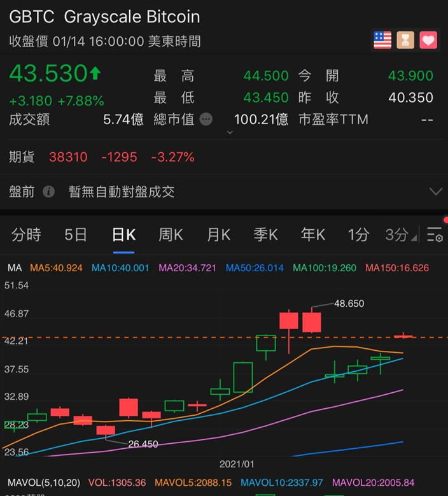Tap the 盤前 info icon

pos(49,192)
